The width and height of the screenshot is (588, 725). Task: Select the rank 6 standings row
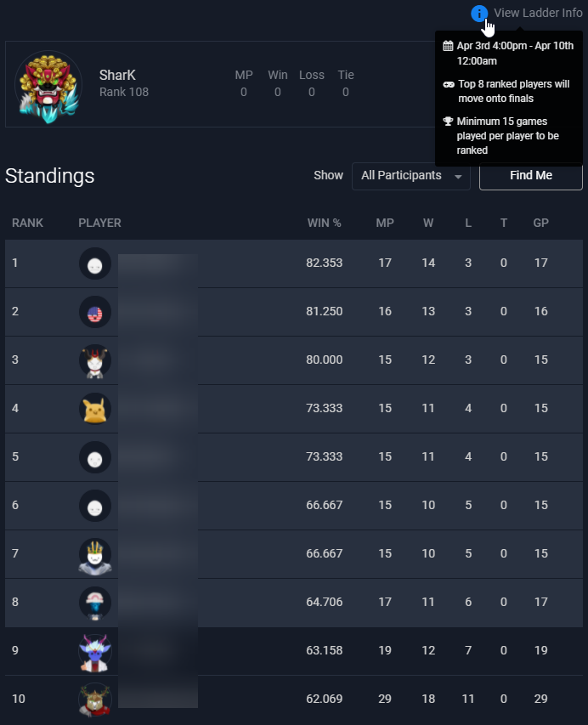[x=293, y=506]
